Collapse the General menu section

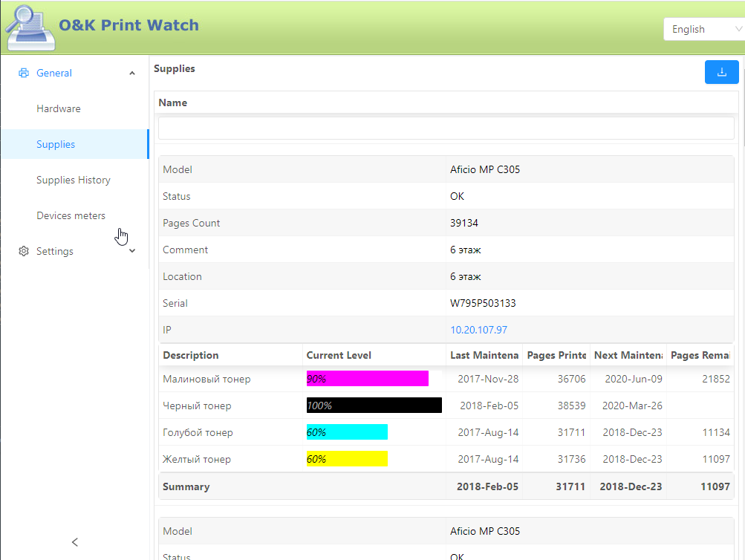coord(132,73)
